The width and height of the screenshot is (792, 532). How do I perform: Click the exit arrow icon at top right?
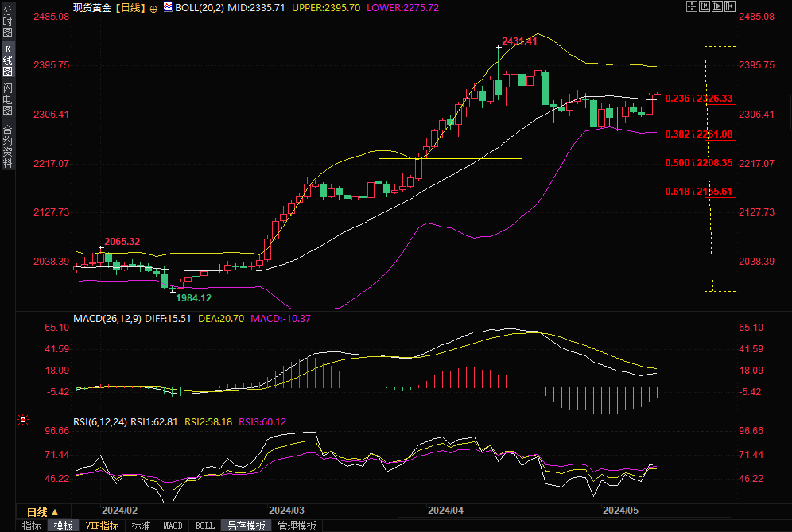click(x=729, y=7)
